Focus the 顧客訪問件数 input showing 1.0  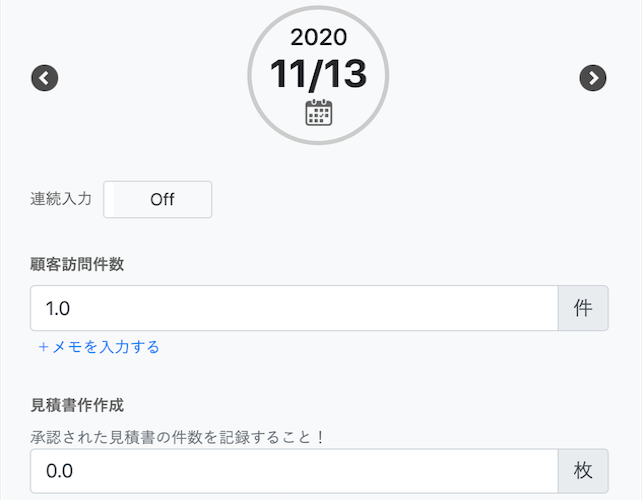[x=294, y=308]
